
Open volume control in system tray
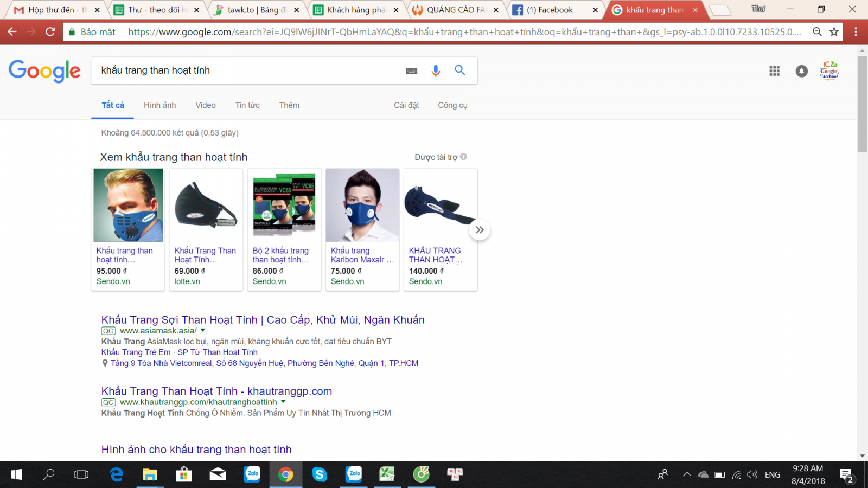pyautogui.click(x=752, y=475)
